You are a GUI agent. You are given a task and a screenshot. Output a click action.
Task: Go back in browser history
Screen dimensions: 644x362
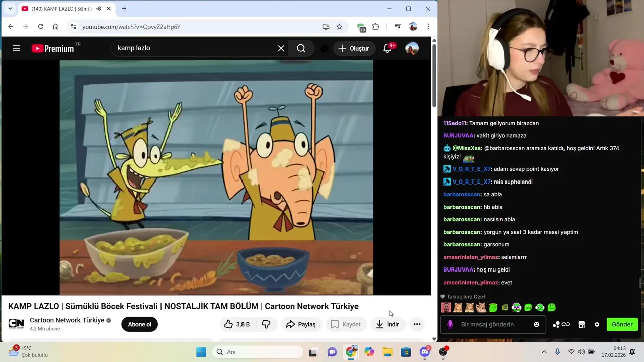point(11,27)
